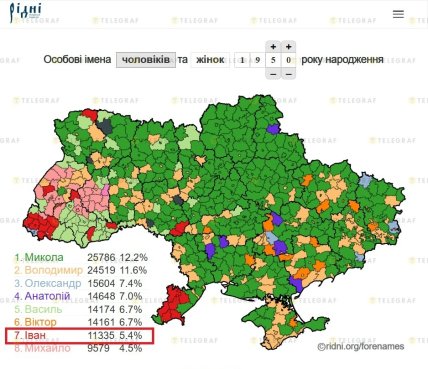
Task: Select legend entry 1. Микола
Action: tap(39, 257)
